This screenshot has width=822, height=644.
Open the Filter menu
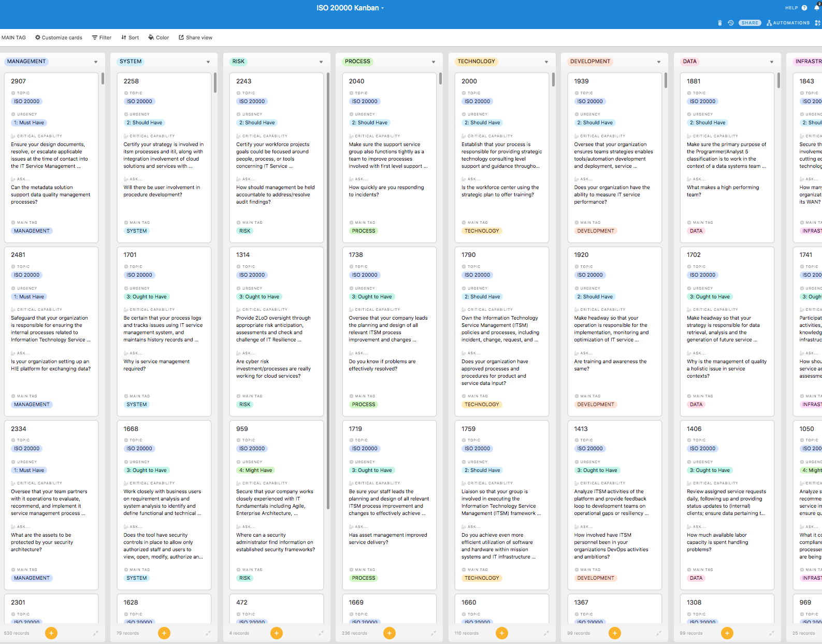(102, 37)
